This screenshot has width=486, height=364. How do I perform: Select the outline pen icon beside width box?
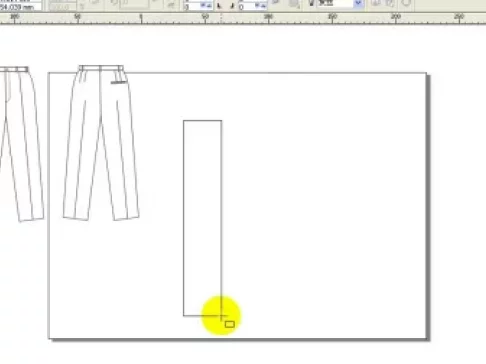[x=311, y=3]
